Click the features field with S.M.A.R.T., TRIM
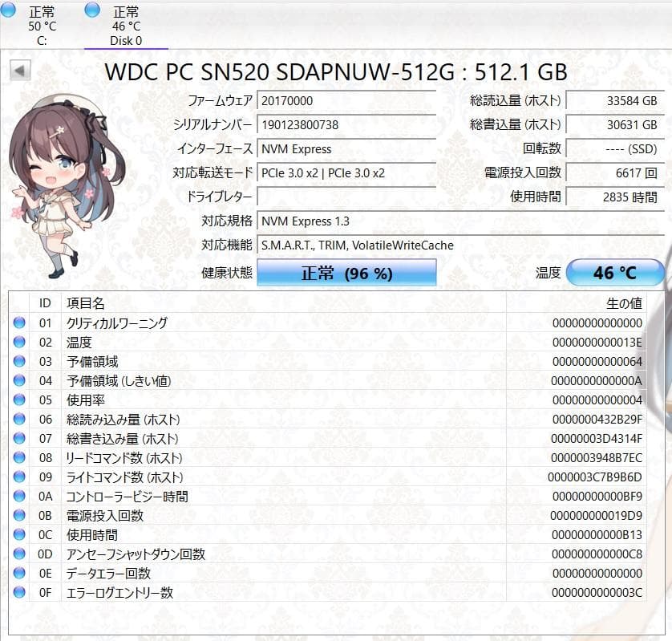Image resolution: width=672 pixels, height=641 pixels. click(x=461, y=245)
